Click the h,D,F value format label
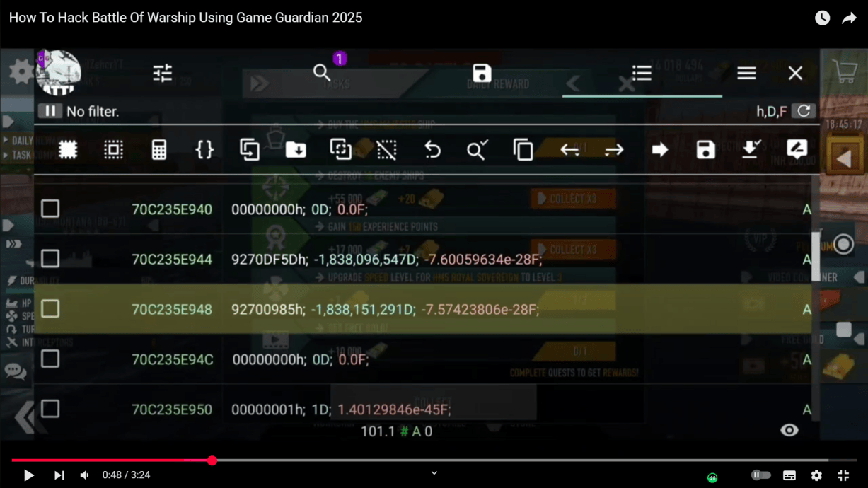868x488 pixels. point(772,112)
